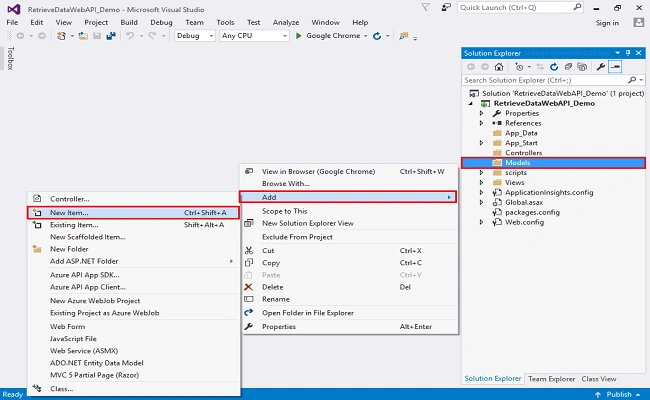
Task: Choose Exclude From Project
Action: coord(348,237)
